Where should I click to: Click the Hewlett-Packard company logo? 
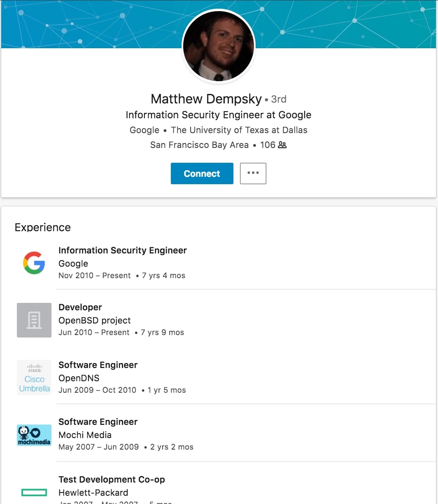[34, 492]
